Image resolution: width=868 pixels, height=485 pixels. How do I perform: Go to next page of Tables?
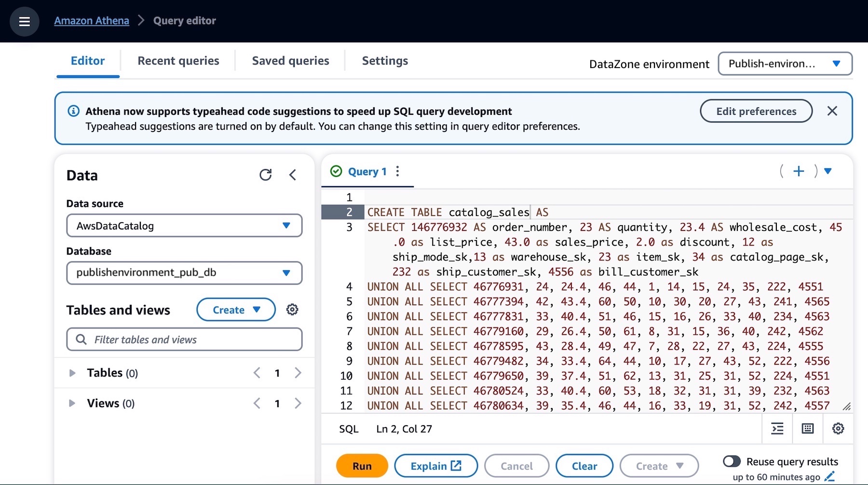(298, 373)
